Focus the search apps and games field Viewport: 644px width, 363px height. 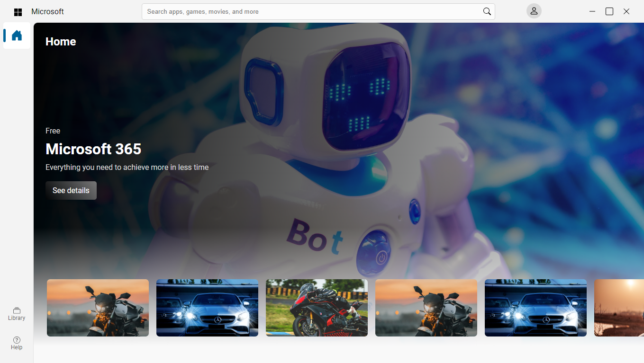point(318,11)
